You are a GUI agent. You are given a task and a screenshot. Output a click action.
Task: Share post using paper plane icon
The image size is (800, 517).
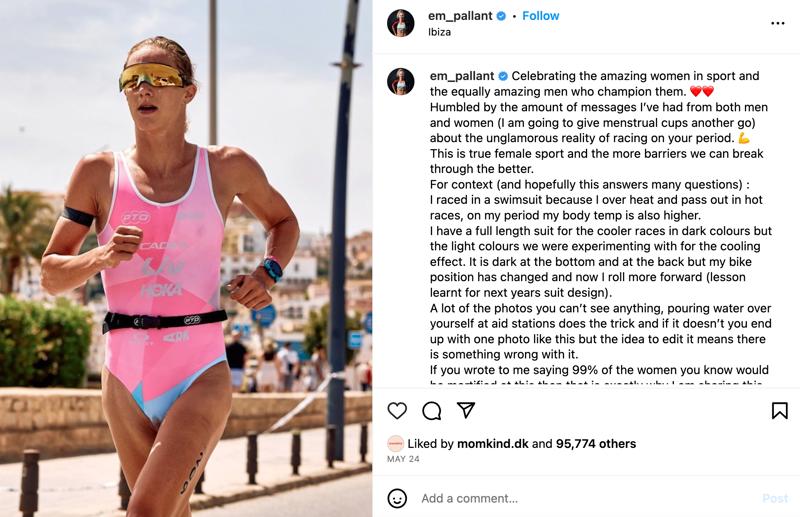pyautogui.click(x=466, y=410)
